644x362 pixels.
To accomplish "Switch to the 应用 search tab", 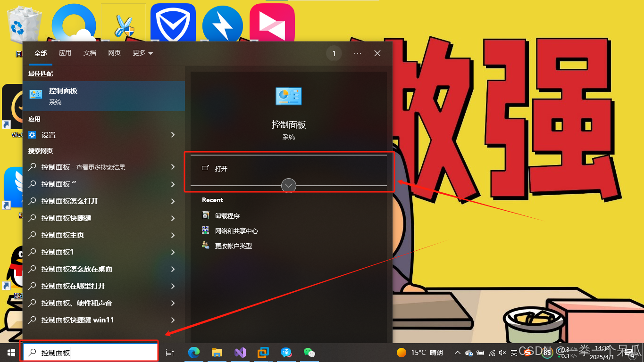I will (65, 53).
